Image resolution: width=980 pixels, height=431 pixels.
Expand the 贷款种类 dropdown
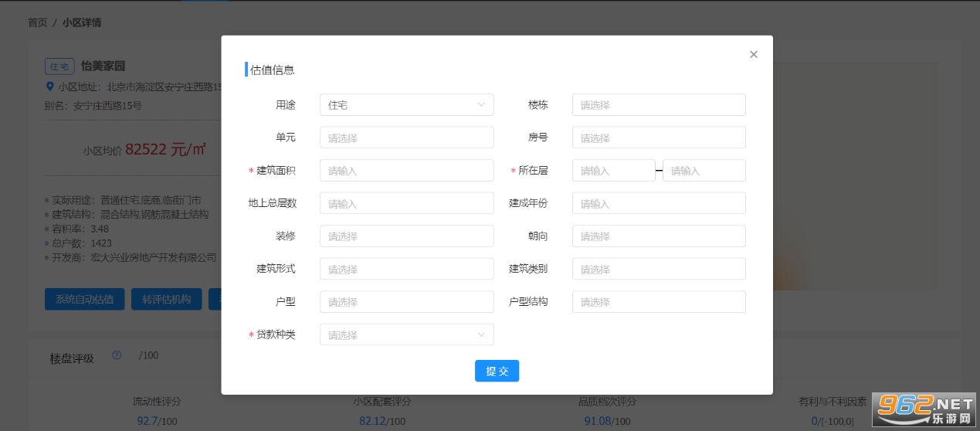click(x=406, y=334)
